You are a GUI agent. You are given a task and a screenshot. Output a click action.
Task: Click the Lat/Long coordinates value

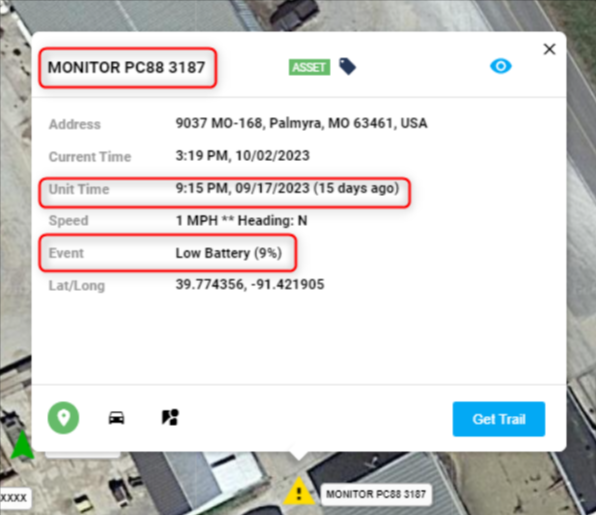250,284
